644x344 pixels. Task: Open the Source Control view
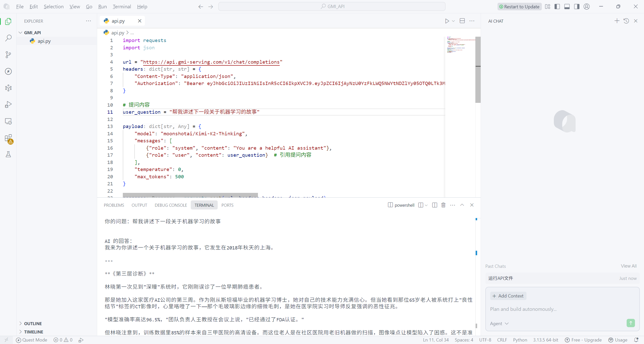pos(8,55)
